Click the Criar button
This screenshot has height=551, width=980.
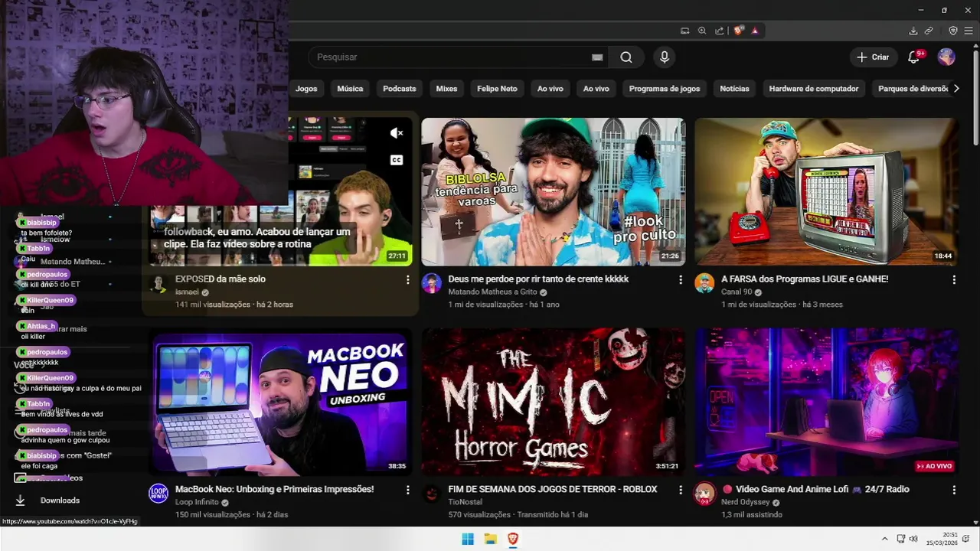(873, 57)
